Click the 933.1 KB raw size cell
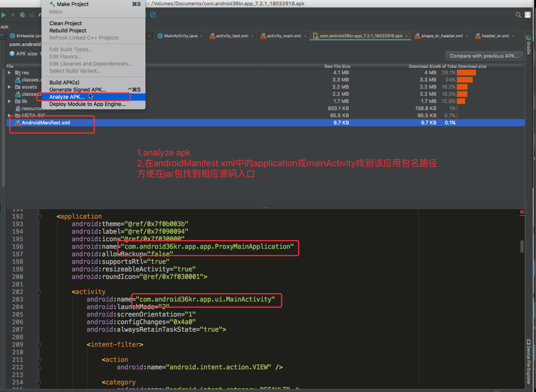 [338, 108]
